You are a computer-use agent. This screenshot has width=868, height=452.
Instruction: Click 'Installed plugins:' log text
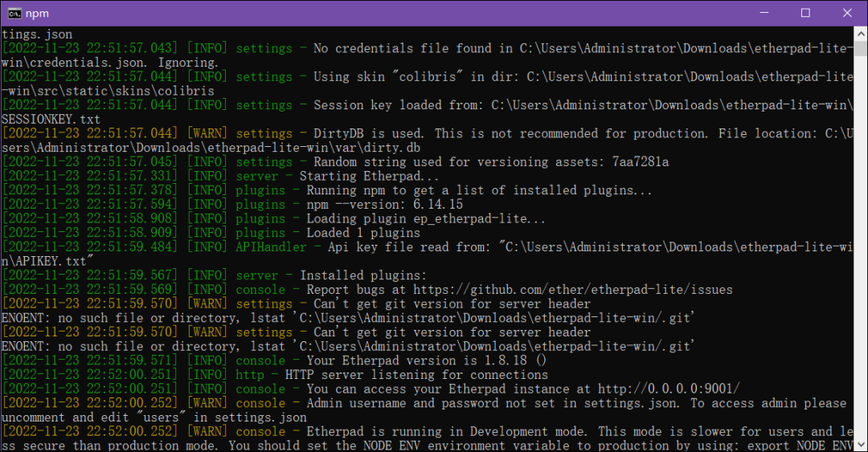coord(363,275)
